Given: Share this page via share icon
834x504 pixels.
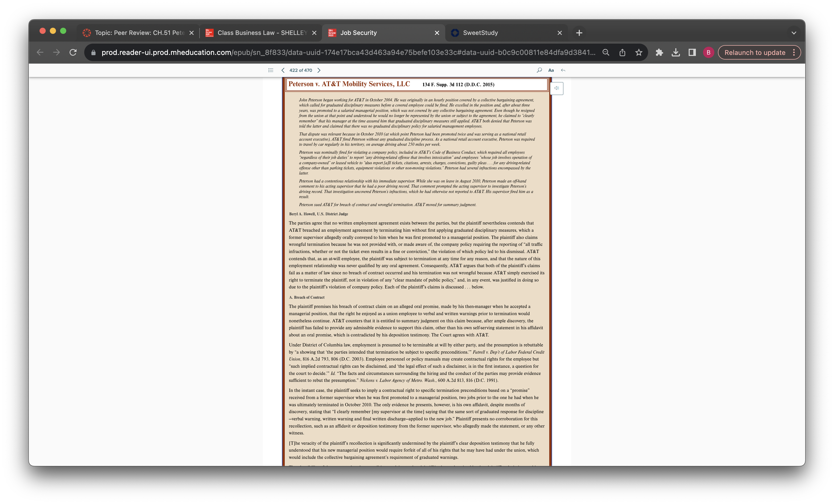Looking at the screenshot, I should pos(622,52).
